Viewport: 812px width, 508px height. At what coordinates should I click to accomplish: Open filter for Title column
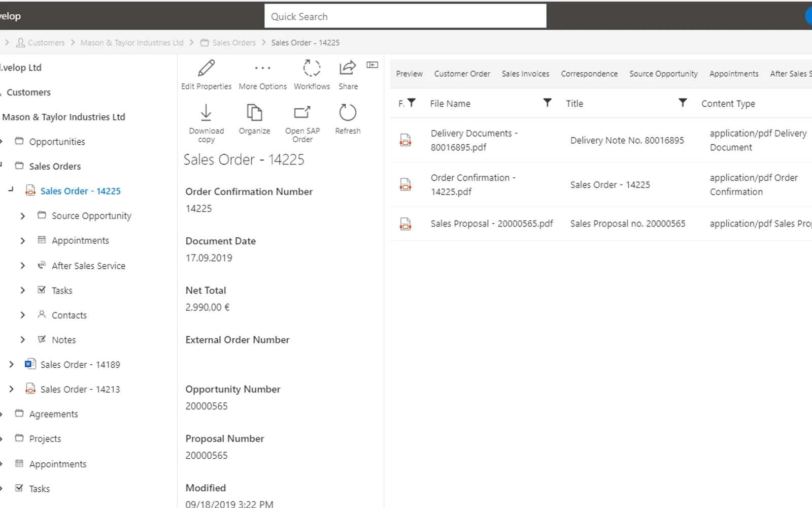[683, 103]
